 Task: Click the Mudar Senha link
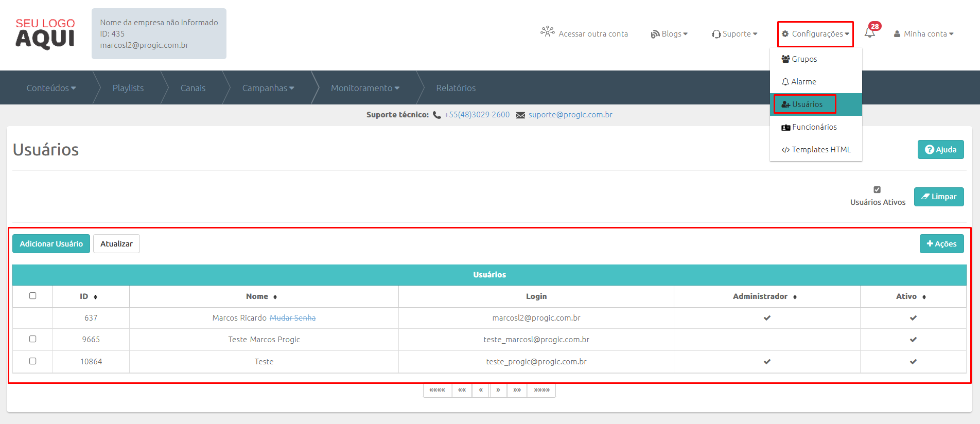pos(293,318)
